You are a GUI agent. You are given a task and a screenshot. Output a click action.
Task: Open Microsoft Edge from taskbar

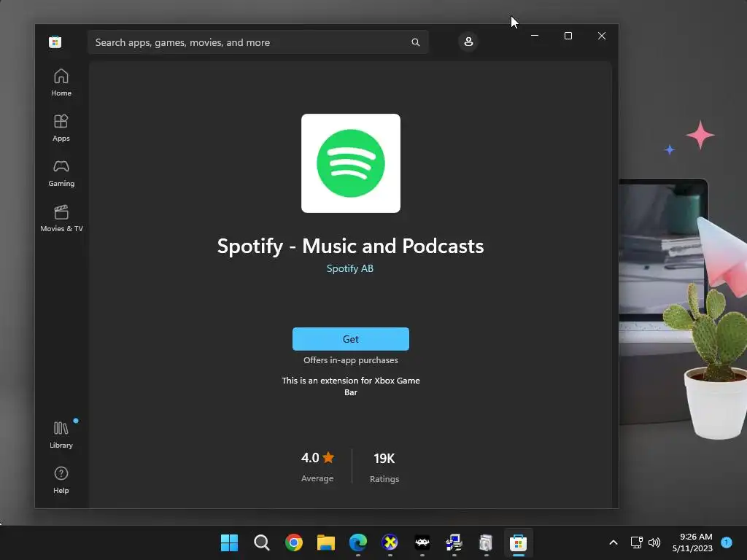click(x=357, y=542)
